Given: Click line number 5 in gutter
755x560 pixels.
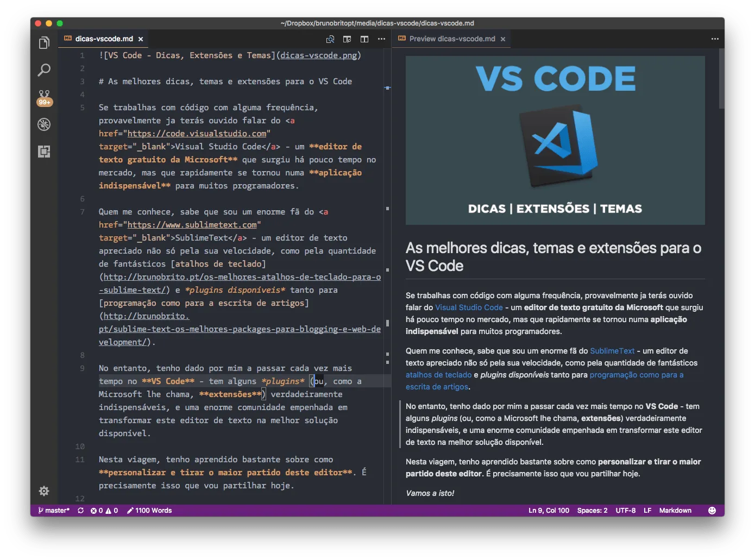Looking at the screenshot, I should pyautogui.click(x=82, y=108).
